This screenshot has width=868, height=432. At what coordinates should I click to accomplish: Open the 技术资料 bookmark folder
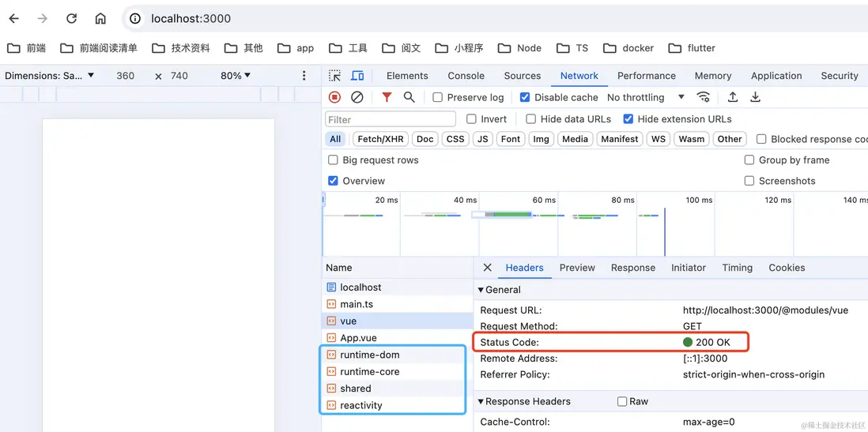point(181,48)
